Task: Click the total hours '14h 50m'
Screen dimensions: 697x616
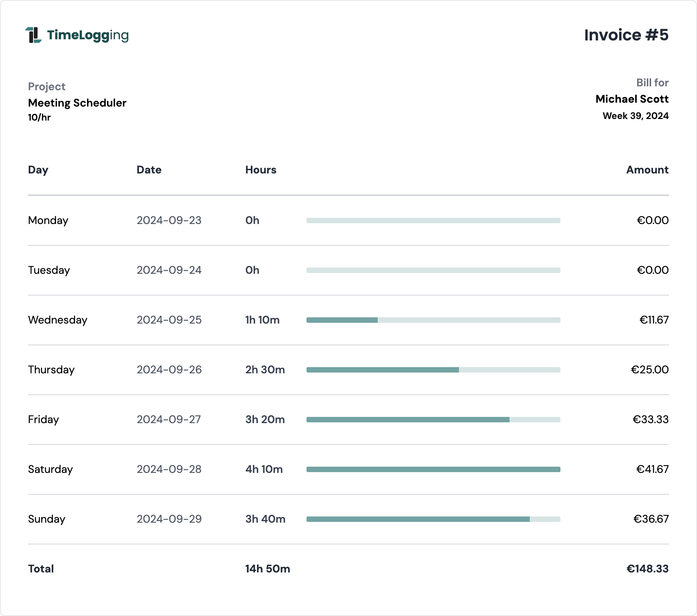Action: (x=268, y=569)
